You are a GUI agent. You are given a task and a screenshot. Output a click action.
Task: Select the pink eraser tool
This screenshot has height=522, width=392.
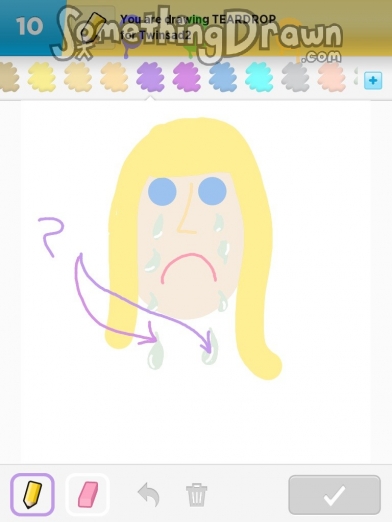pyautogui.click(x=88, y=494)
